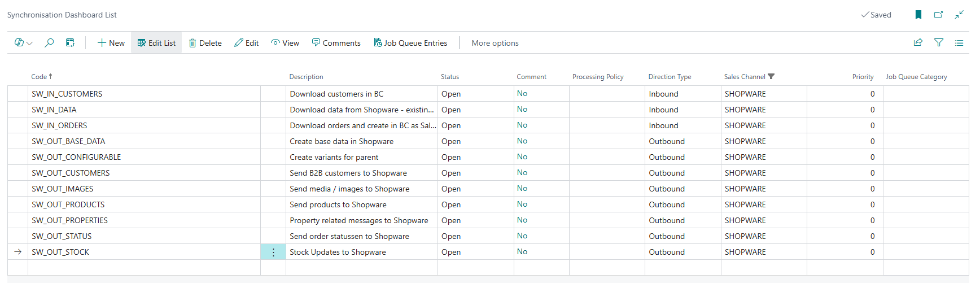Select the SW_OUT_BASE_DATA code cell

click(x=144, y=141)
